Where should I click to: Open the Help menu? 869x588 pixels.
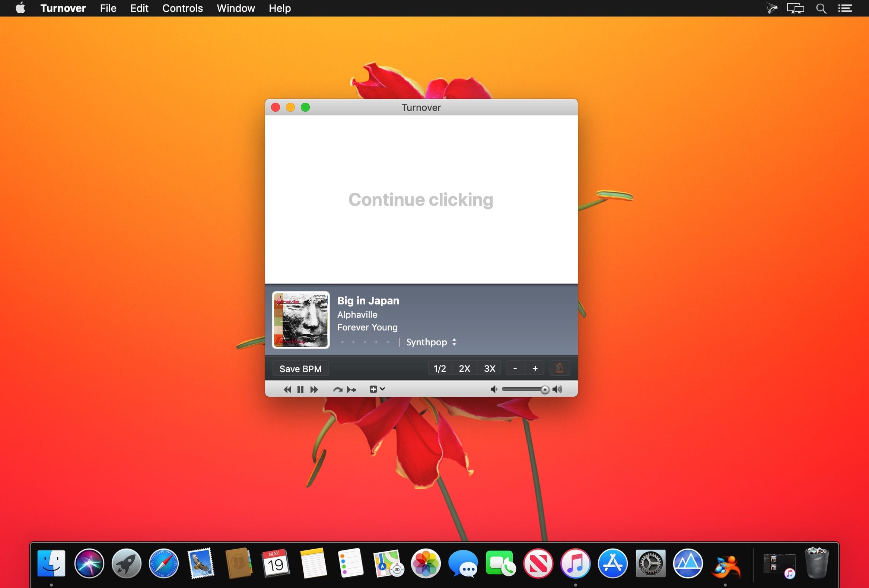tap(280, 8)
